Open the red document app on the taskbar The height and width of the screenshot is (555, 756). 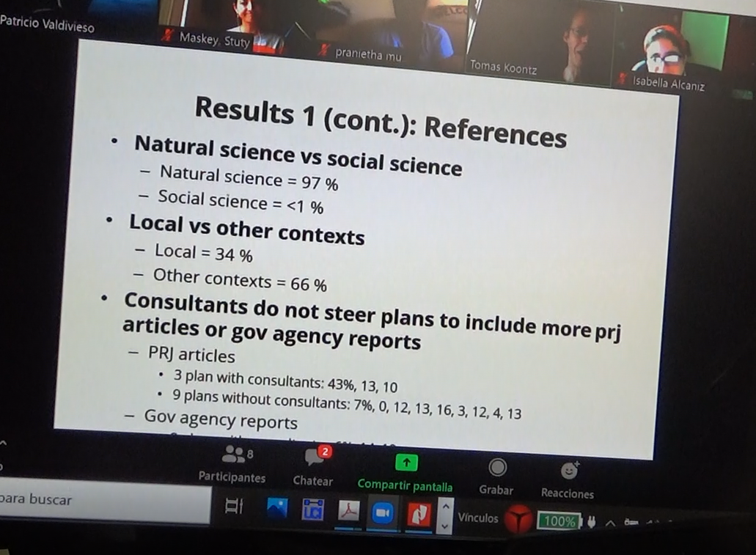[x=419, y=514]
